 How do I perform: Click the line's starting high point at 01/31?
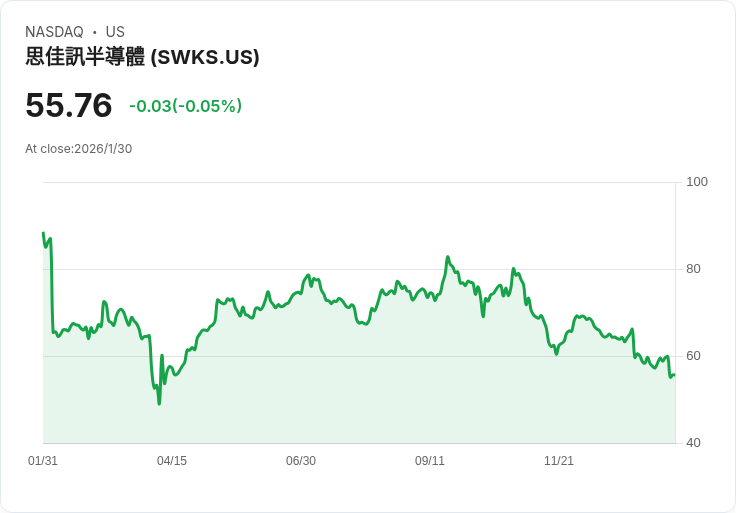pos(43,233)
